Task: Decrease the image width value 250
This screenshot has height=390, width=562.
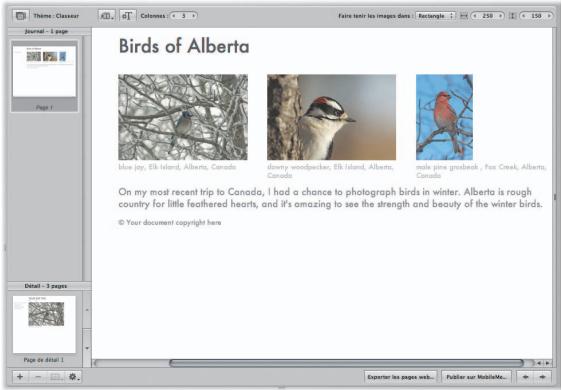Action: pyautogui.click(x=475, y=16)
